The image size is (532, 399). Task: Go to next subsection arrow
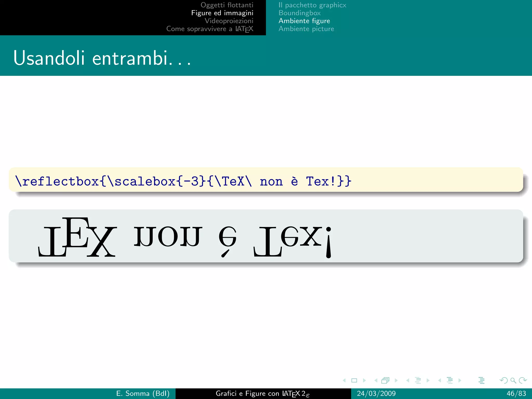pos(428,380)
